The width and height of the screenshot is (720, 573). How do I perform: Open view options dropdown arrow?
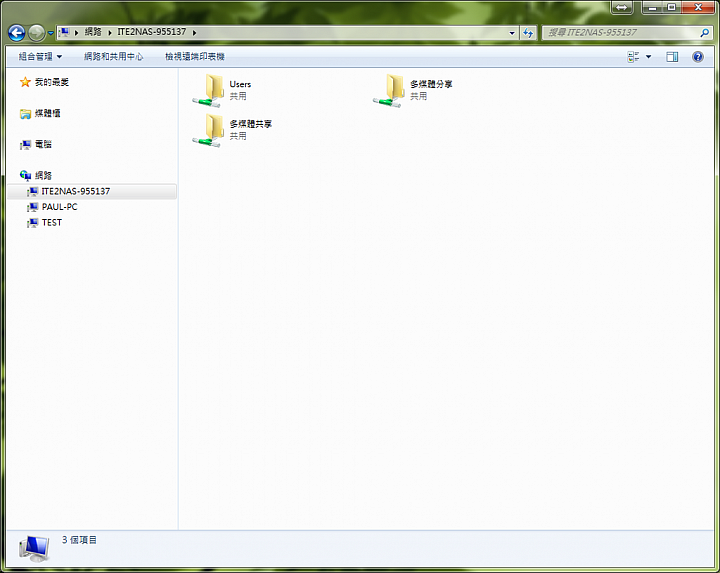click(648, 56)
